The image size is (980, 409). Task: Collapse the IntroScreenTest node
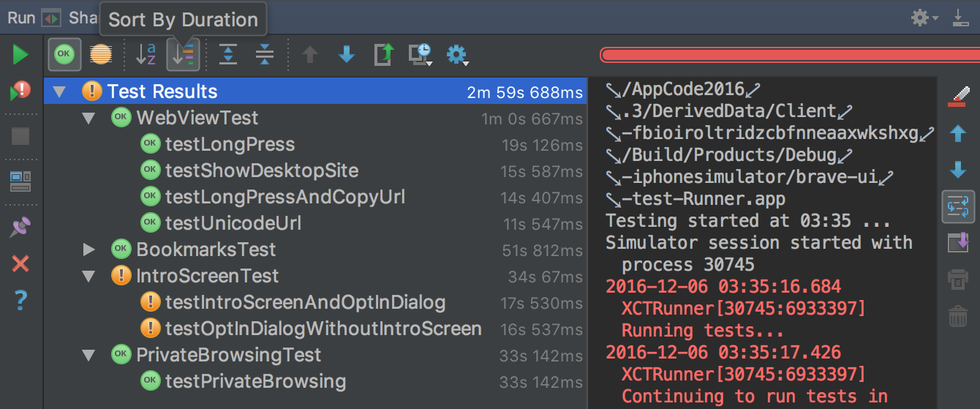(x=89, y=276)
